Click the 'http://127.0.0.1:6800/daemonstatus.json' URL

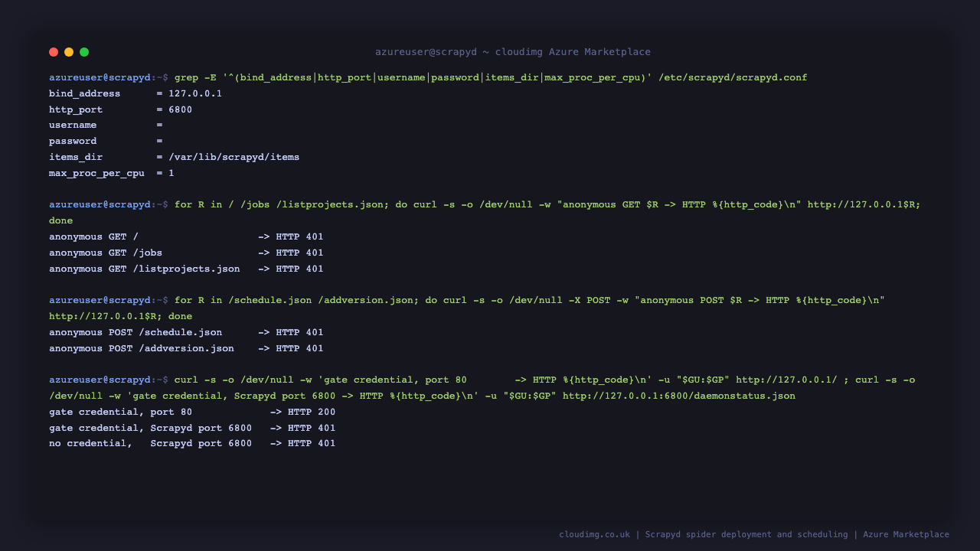coord(679,396)
